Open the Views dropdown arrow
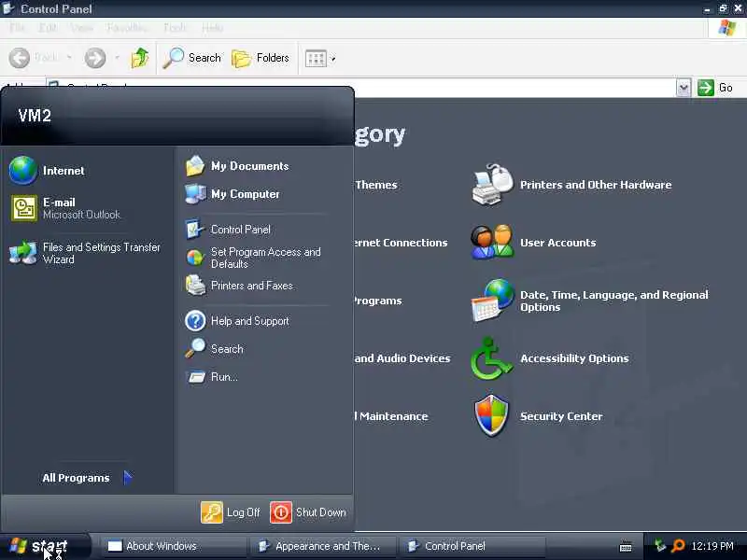Viewport: 747px width, 560px height. 333,59
